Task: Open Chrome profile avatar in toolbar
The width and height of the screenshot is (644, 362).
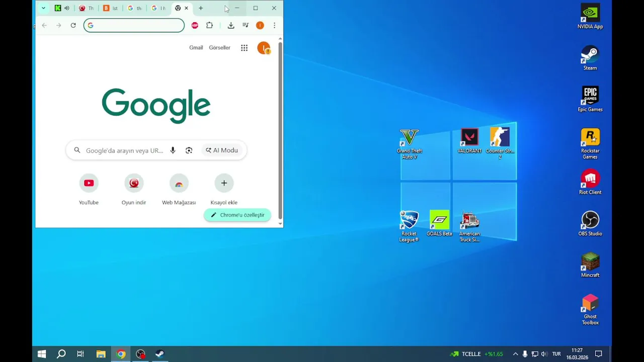Action: [260, 25]
